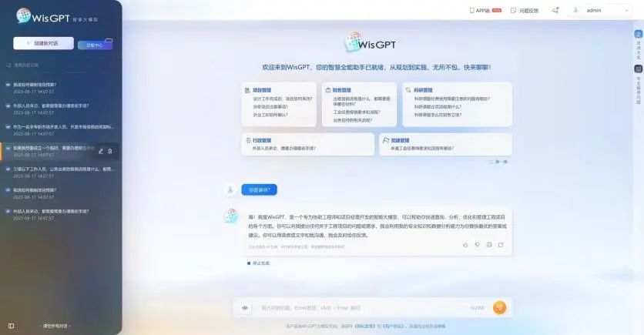This screenshot has height=335, width=644.
Task: Click the user avatar beside the blue message bubble
Action: tap(230, 189)
